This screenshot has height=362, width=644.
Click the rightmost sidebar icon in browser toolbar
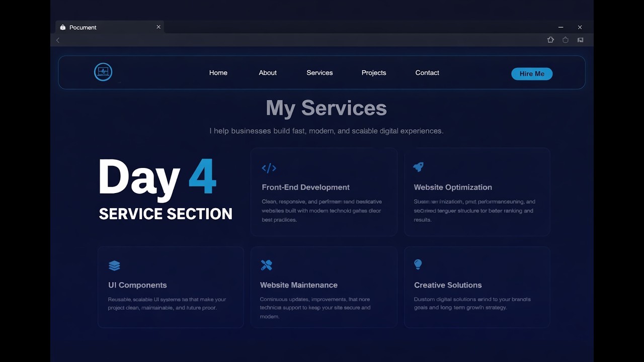point(580,40)
